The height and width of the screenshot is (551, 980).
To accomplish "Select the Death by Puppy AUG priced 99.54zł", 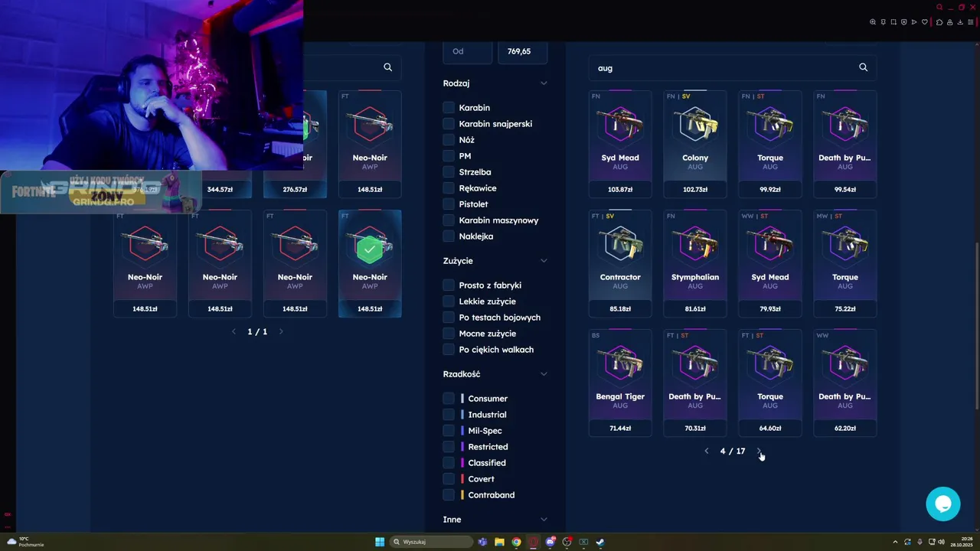I will point(845,144).
